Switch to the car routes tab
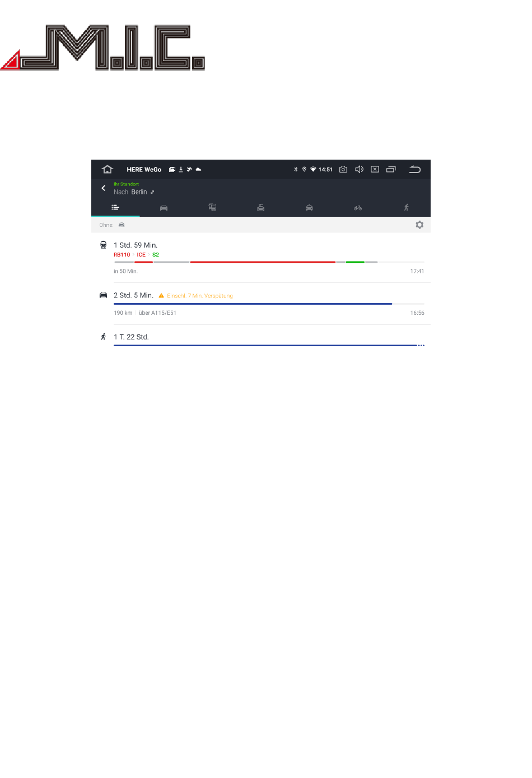 164,208
